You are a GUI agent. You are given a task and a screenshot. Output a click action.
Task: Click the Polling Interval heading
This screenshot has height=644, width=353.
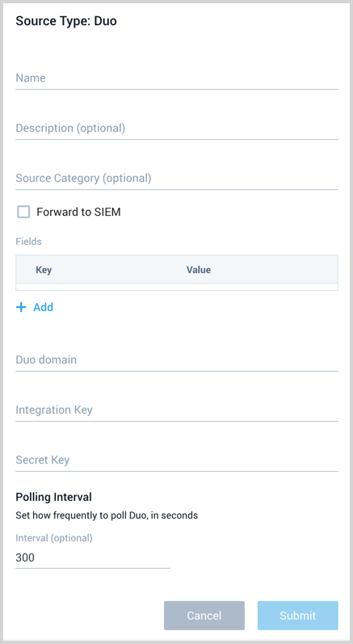click(x=54, y=497)
